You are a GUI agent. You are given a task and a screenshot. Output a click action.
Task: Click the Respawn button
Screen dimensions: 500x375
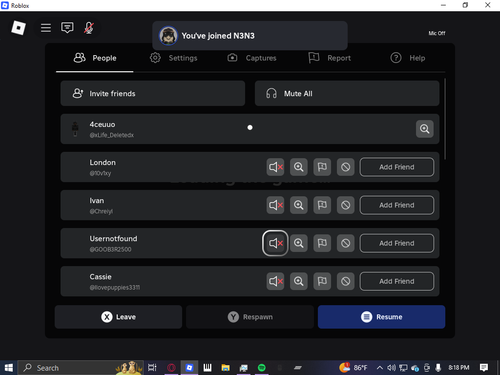(x=250, y=317)
